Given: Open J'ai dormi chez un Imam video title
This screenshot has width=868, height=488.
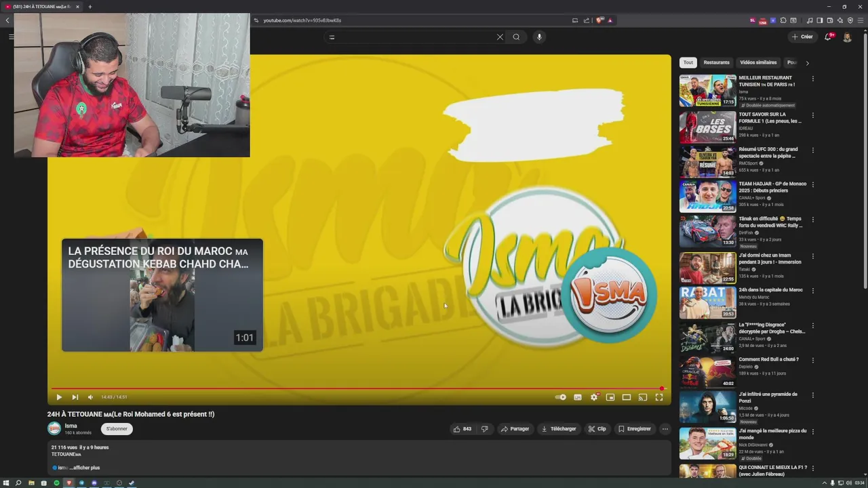Looking at the screenshot, I should click(x=770, y=258).
